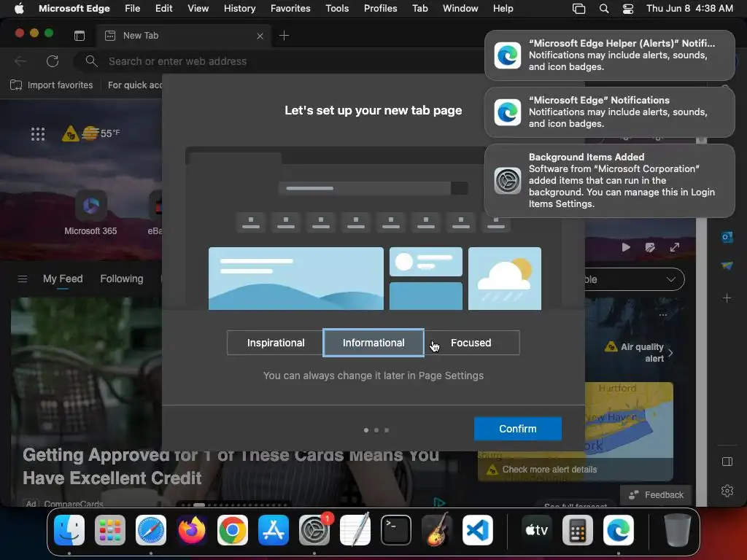Open Outlook in Edge sidebar
Viewport: 747px width, 560px height.
(727, 237)
